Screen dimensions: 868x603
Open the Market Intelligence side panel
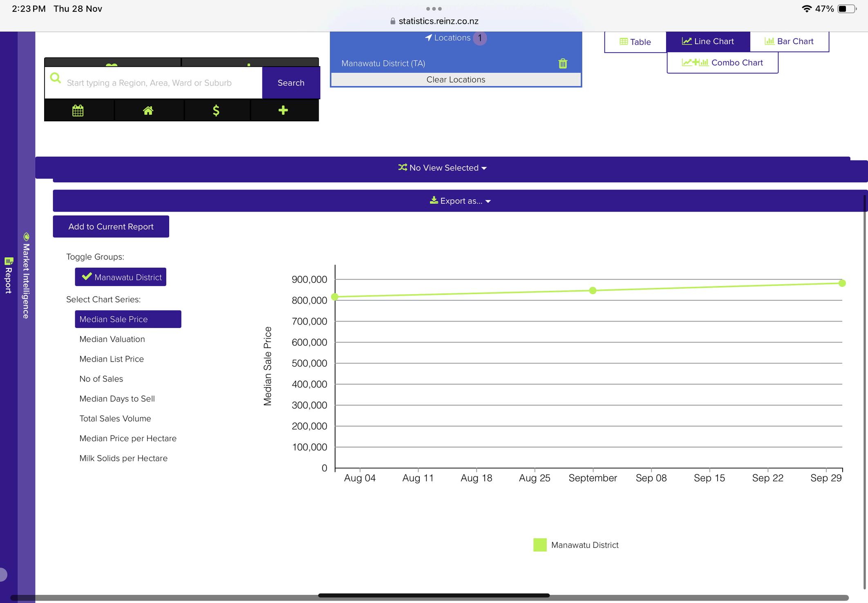pos(26,278)
